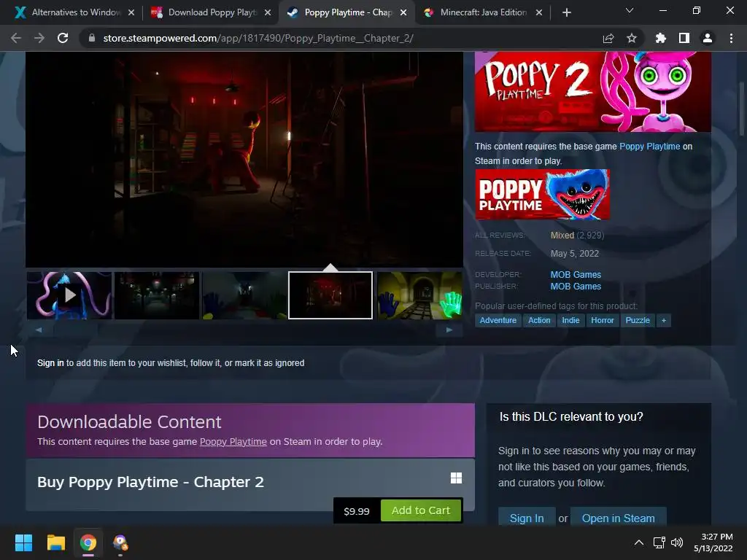The image size is (747, 560).
Task: Add Poppy Playtime Chapter 2 to cart
Action: pyautogui.click(x=421, y=510)
